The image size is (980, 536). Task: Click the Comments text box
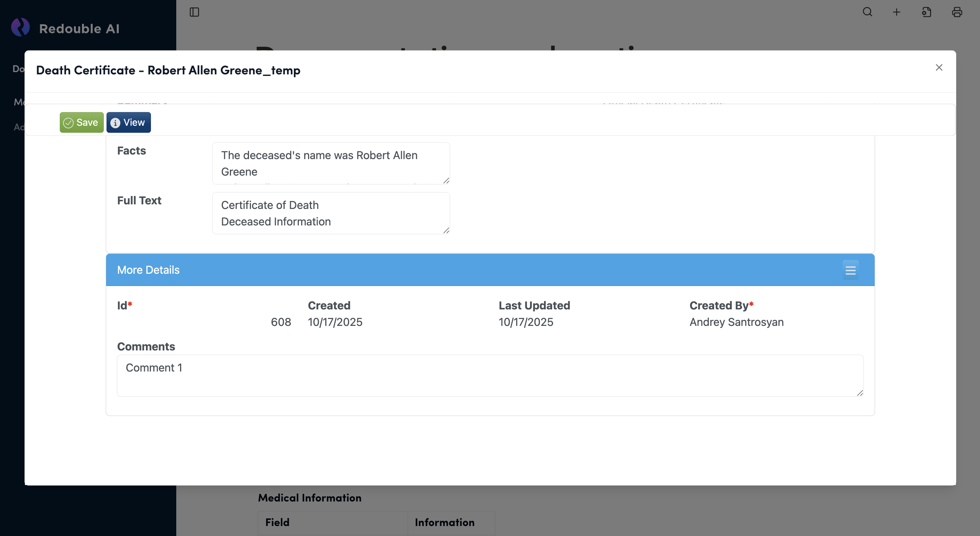point(490,376)
